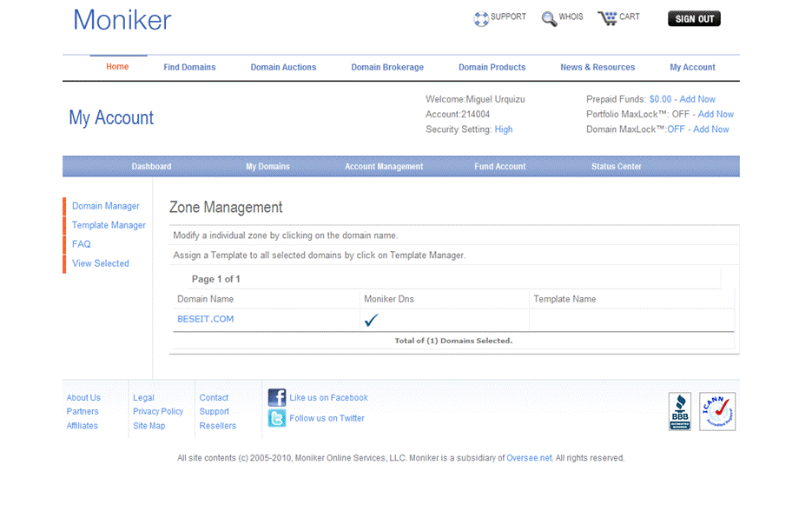This screenshot has height=518, width=812.
Task: Click the High security setting link
Action: pyautogui.click(x=504, y=129)
